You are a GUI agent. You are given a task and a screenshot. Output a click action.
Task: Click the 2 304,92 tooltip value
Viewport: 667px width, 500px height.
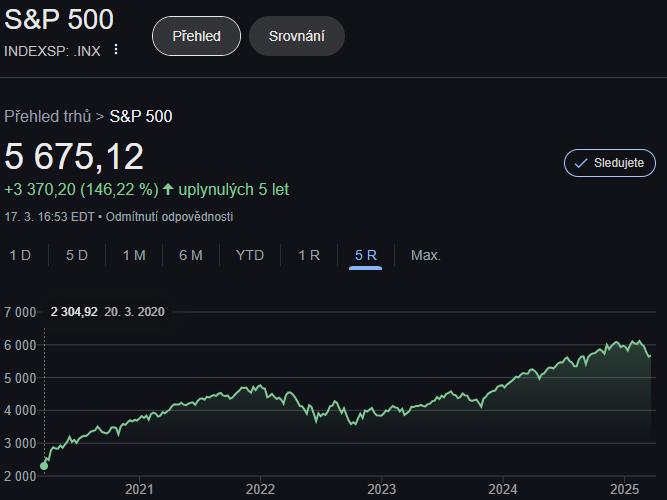tap(74, 312)
